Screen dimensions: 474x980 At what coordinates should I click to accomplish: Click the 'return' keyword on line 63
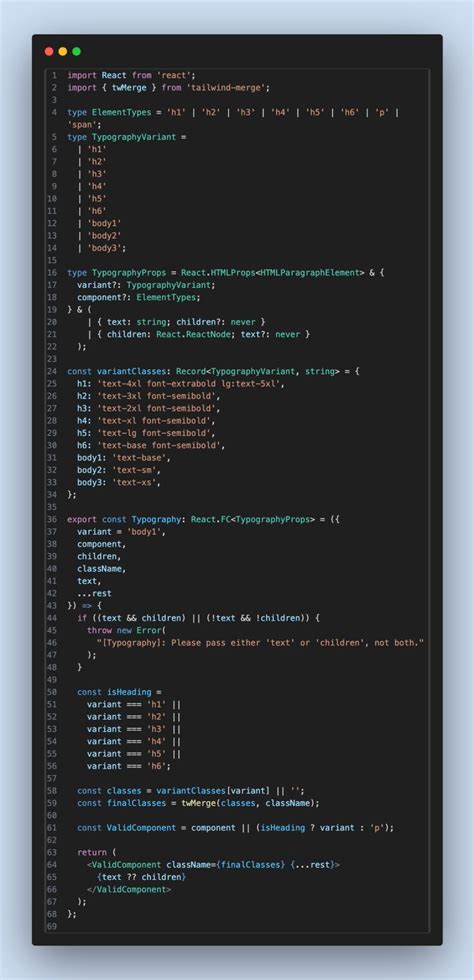tap(92, 852)
